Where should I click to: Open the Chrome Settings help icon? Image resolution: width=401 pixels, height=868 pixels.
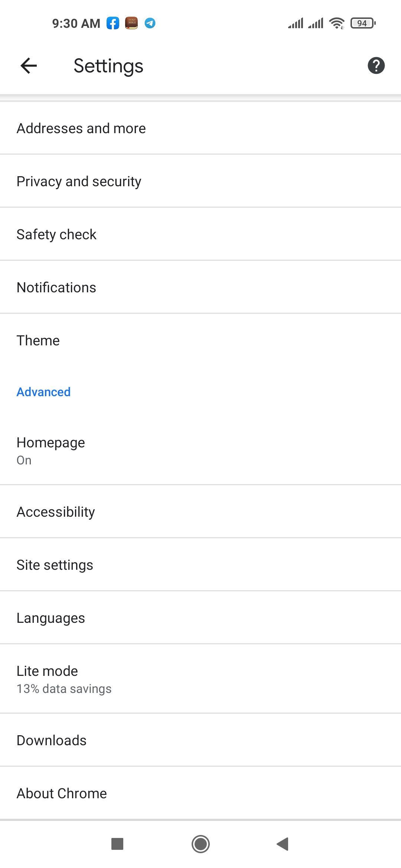[376, 66]
